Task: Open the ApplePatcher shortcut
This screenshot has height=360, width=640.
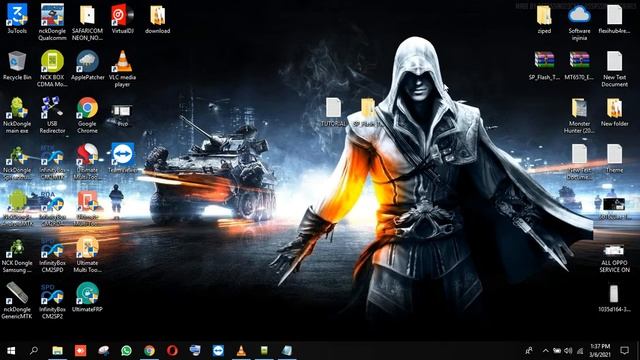Action: point(87,65)
